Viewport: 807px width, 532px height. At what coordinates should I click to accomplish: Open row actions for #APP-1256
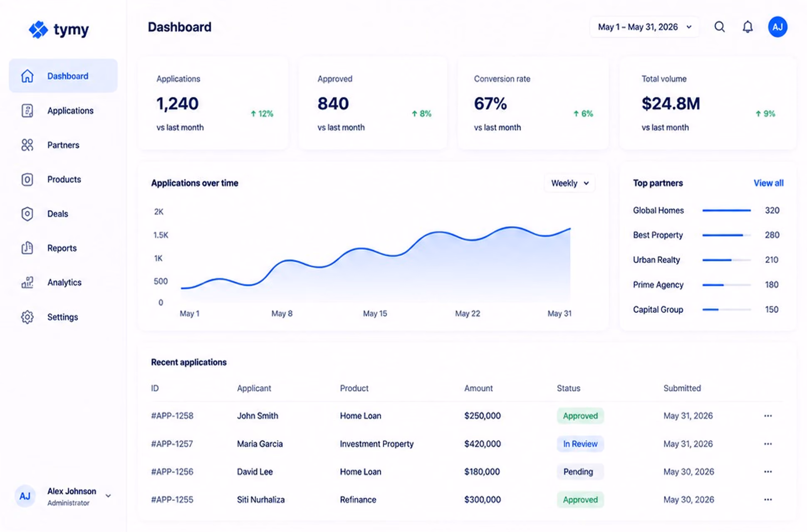pos(768,472)
